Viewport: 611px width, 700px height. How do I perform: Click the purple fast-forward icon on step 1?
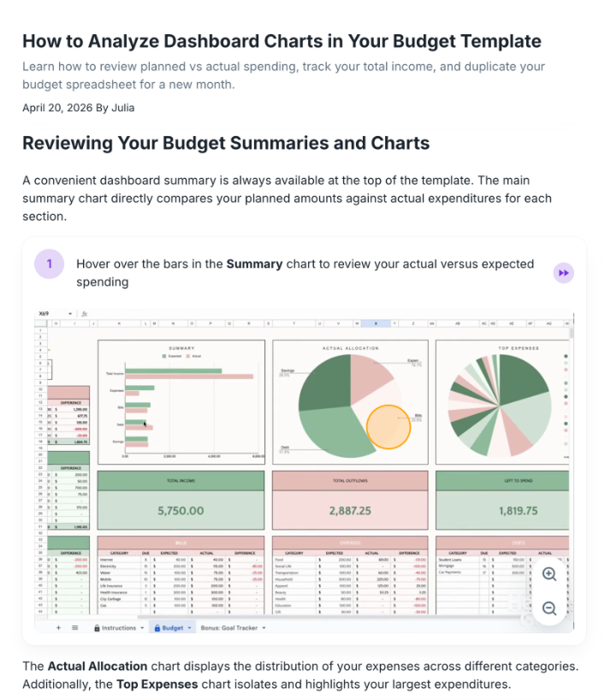click(563, 273)
